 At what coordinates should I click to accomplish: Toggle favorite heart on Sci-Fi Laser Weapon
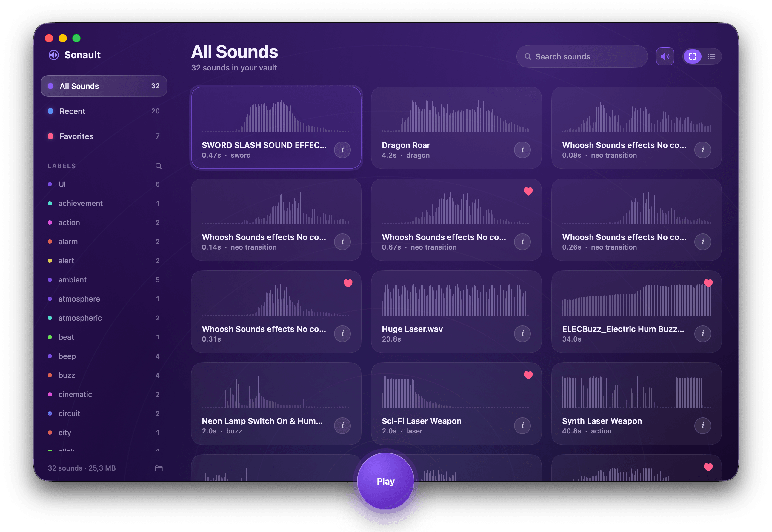(528, 375)
